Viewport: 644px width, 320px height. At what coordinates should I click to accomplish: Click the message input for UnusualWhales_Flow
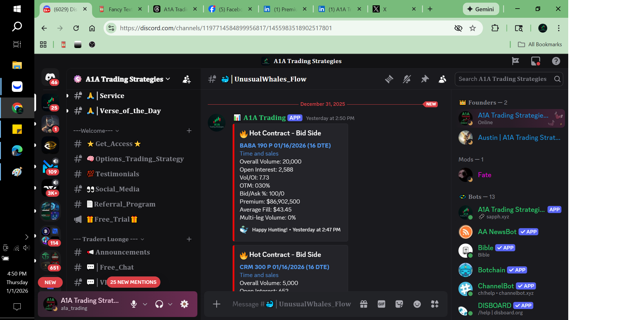click(292, 304)
